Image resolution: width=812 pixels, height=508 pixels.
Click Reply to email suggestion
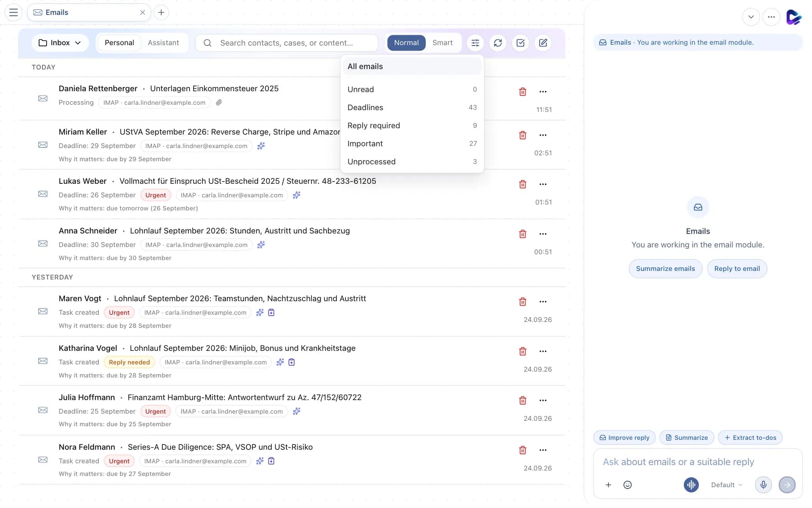coord(737,269)
